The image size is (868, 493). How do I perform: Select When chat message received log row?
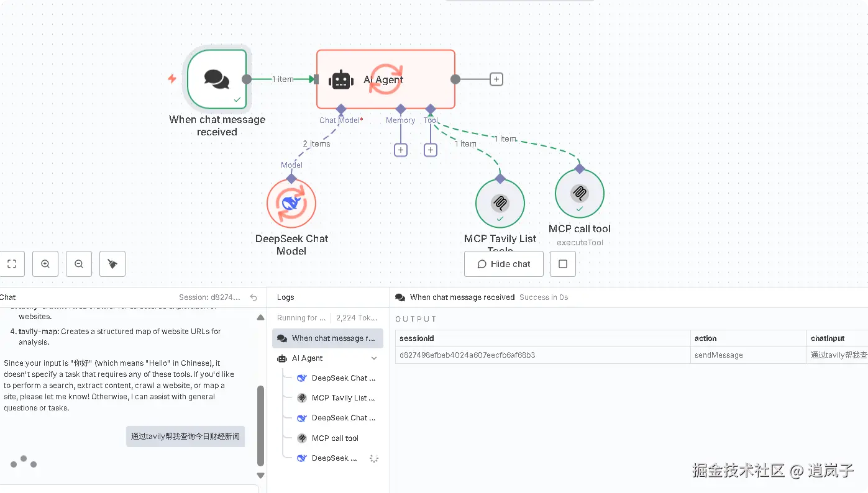tap(327, 338)
